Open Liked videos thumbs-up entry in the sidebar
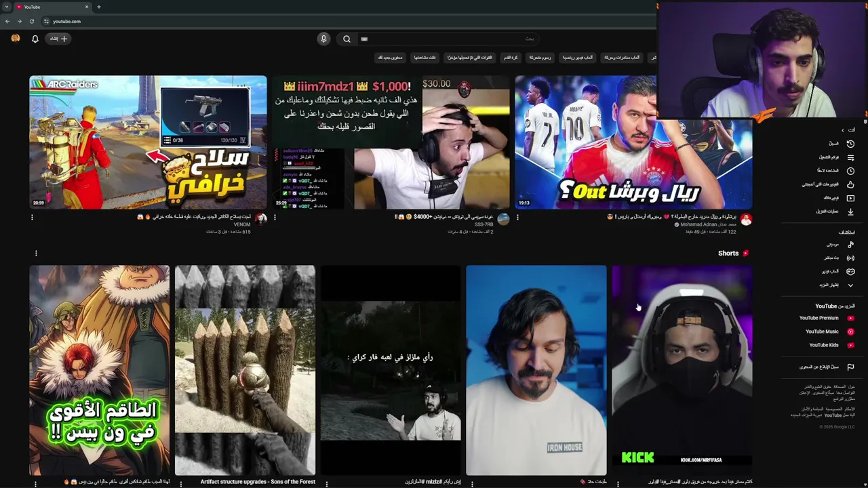The height and width of the screenshot is (488, 868). [x=829, y=184]
